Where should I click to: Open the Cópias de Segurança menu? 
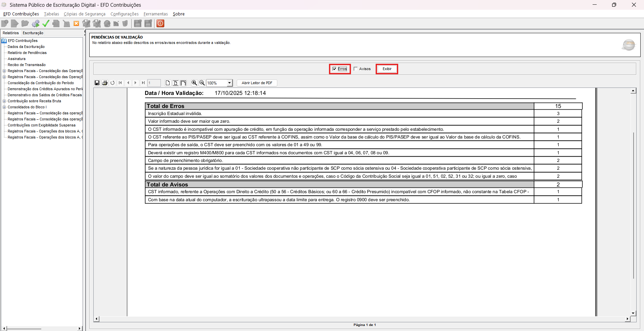[85, 14]
